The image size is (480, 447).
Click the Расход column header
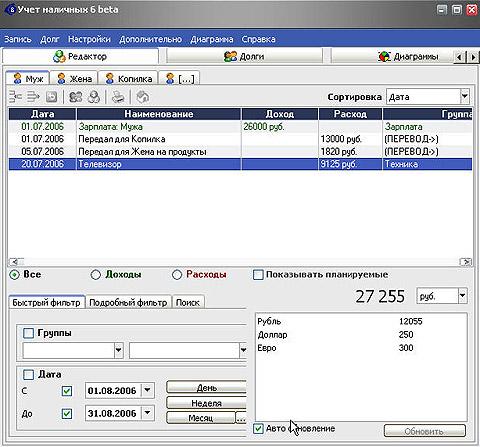[x=350, y=114]
